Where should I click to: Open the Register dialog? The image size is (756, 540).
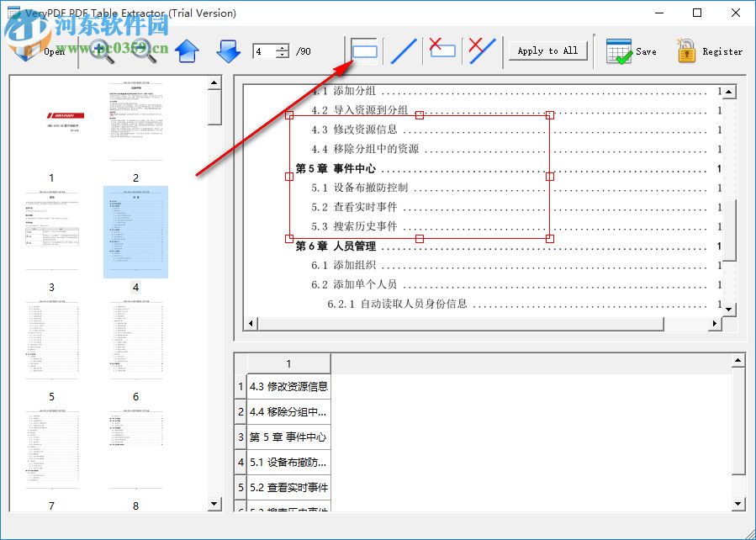pos(710,50)
